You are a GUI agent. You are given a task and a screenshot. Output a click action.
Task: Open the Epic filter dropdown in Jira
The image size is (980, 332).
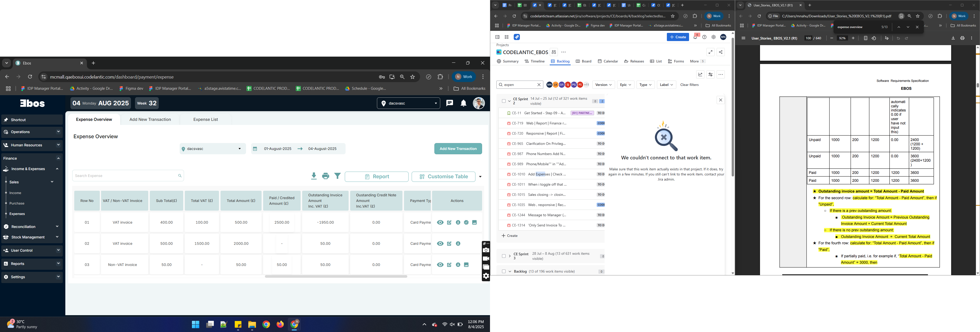coord(626,85)
